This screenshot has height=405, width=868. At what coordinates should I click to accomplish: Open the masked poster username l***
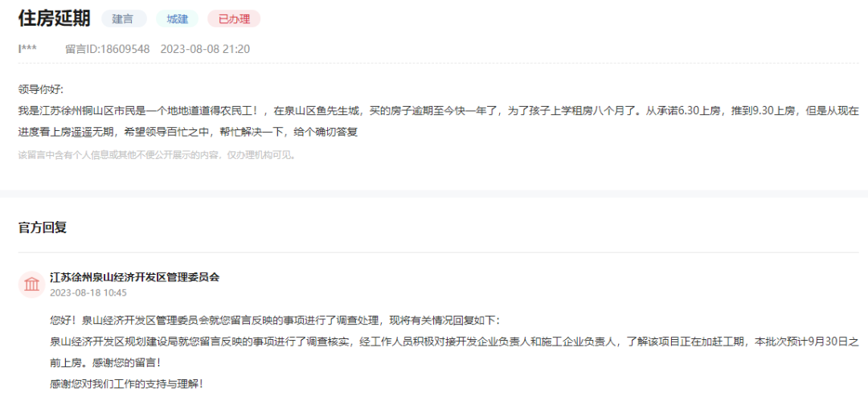pyautogui.click(x=27, y=49)
